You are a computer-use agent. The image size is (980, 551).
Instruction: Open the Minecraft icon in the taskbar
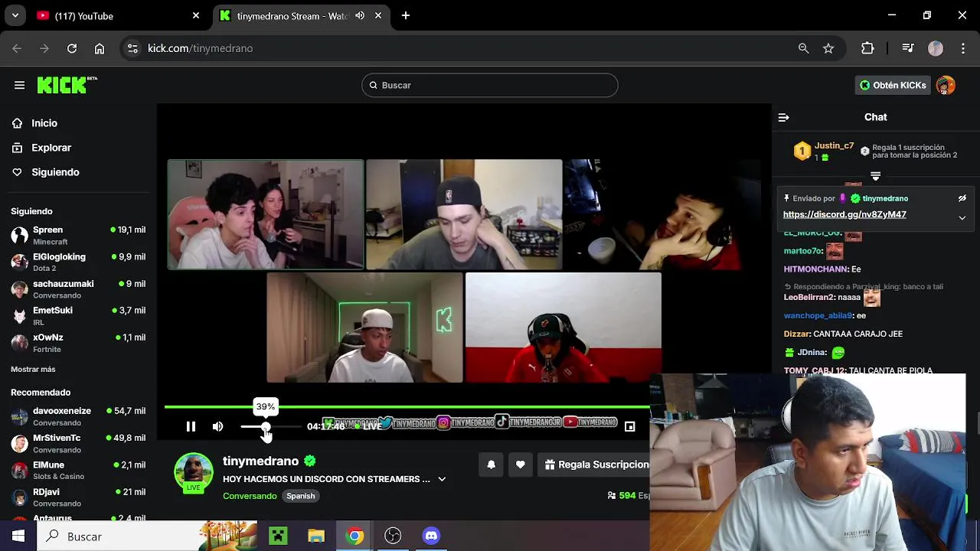pyautogui.click(x=278, y=536)
